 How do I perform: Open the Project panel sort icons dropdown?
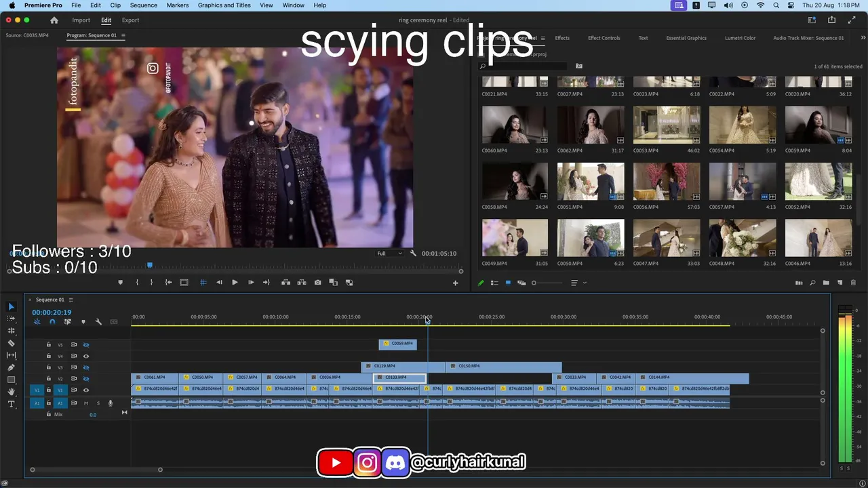[577, 283]
